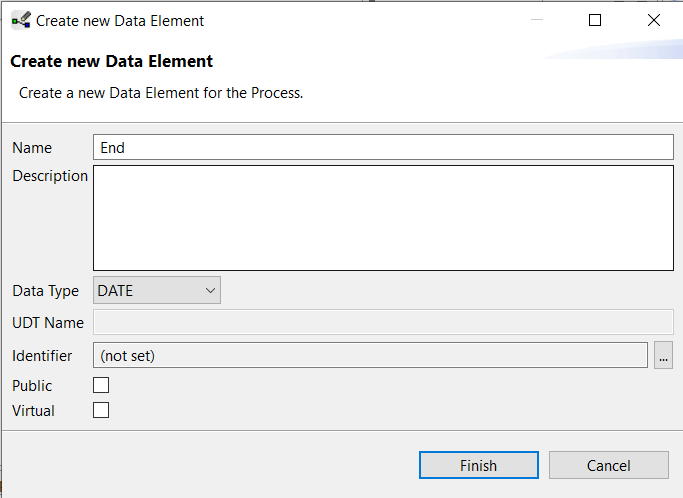Click the "Data Type" label
683x498 pixels.
click(x=45, y=291)
